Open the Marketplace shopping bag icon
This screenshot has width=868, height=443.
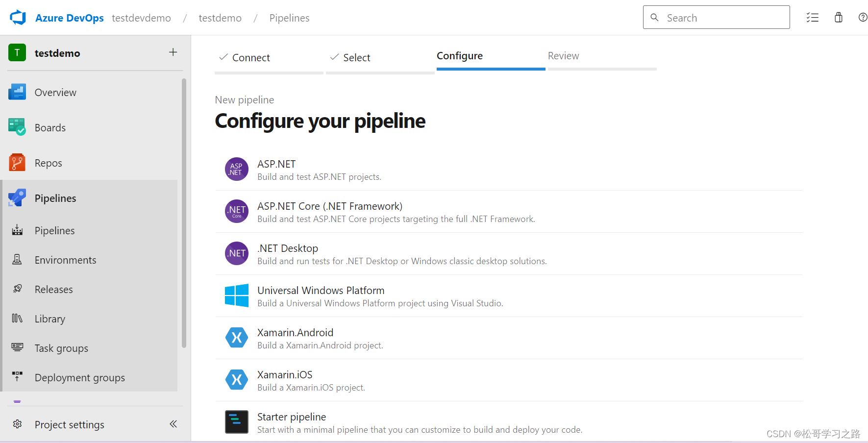pyautogui.click(x=839, y=18)
